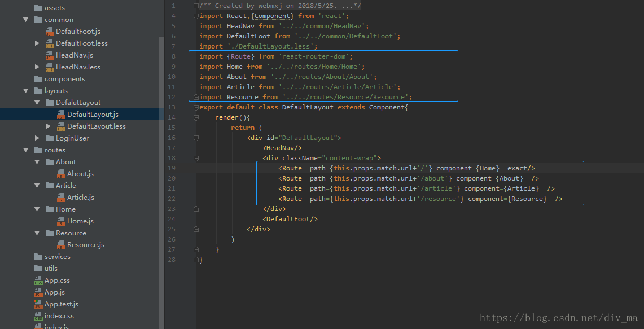
Task: Fold the render method at line 14
Action: tap(196, 118)
